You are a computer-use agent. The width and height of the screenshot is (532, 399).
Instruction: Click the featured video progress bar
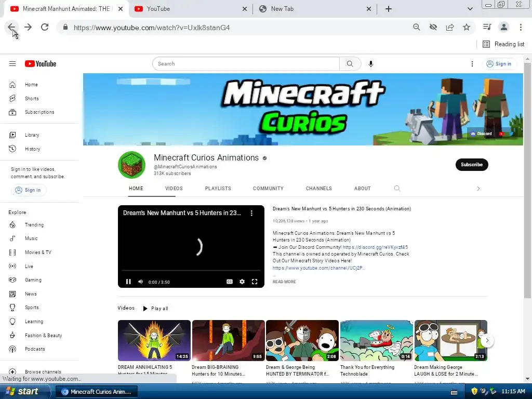(191, 271)
